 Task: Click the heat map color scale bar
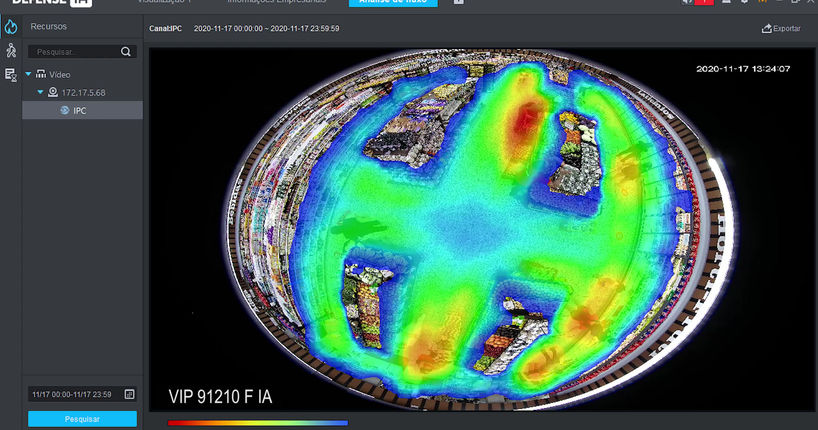pyautogui.click(x=258, y=423)
